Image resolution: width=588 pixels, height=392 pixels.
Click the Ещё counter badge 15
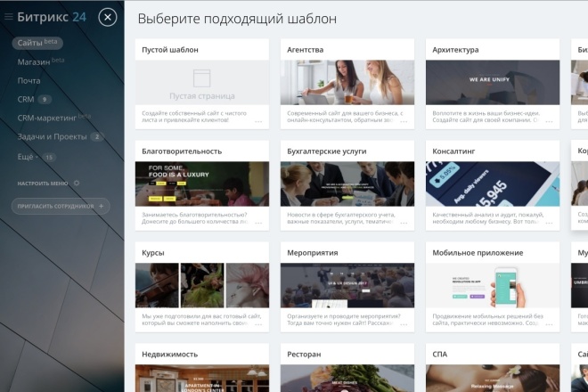(49, 157)
